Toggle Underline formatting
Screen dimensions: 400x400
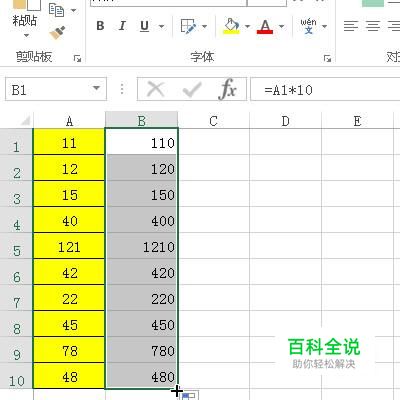(144, 26)
